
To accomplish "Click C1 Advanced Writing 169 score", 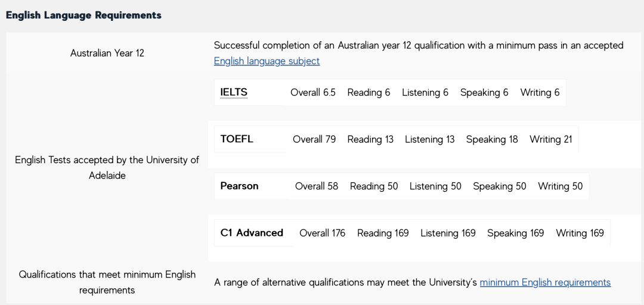I will pos(580,233).
